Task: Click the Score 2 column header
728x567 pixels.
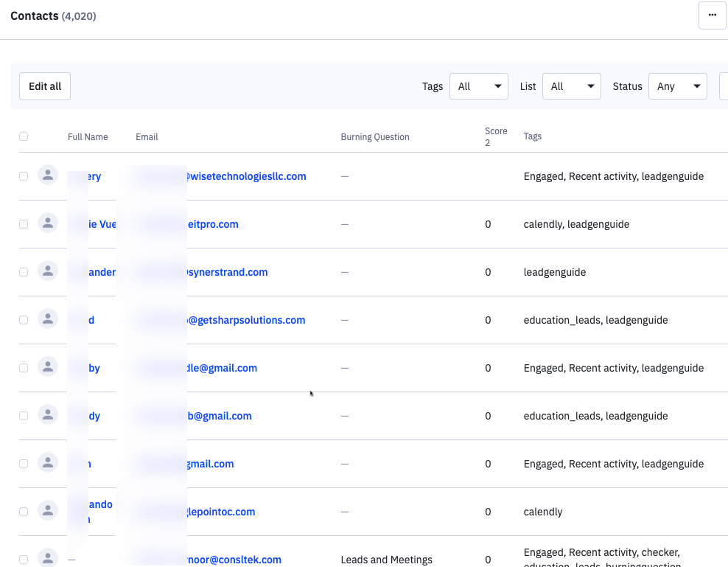Action: [496, 136]
